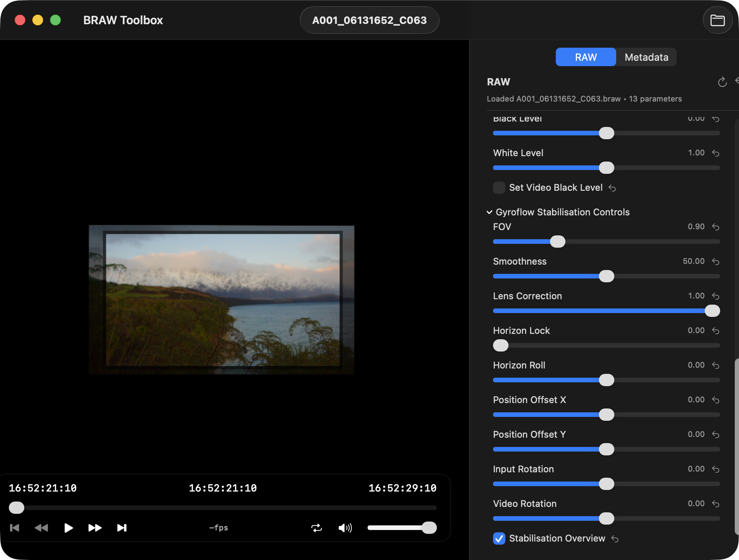Collapse Gyroflow Stabilisation Controls section

[x=490, y=212]
